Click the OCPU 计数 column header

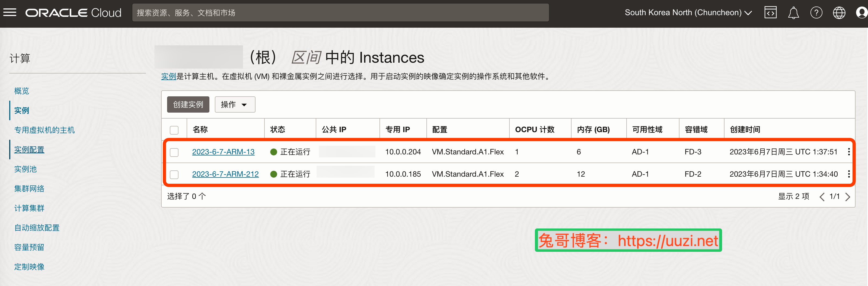point(535,129)
